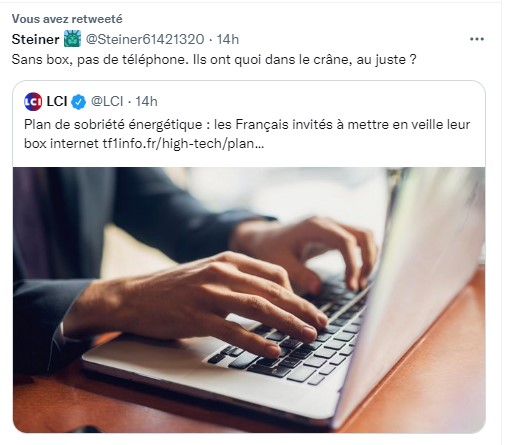The image size is (505, 445).
Task: Open Steiner's profile via display name
Action: pos(35,39)
